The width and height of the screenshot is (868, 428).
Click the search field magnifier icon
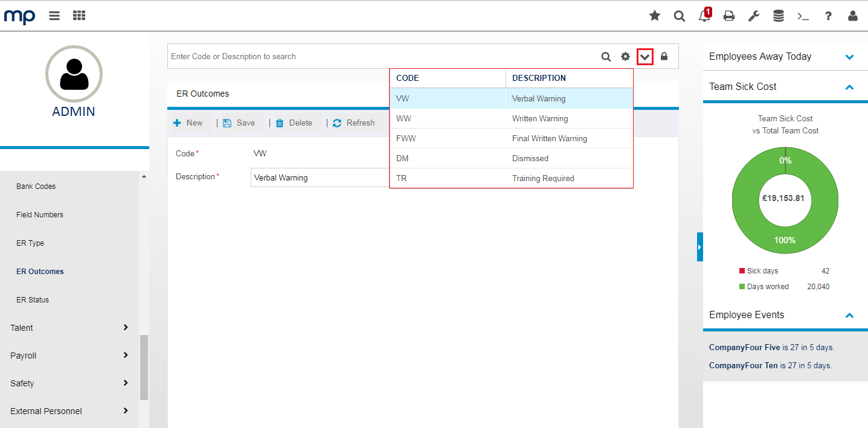(x=606, y=57)
